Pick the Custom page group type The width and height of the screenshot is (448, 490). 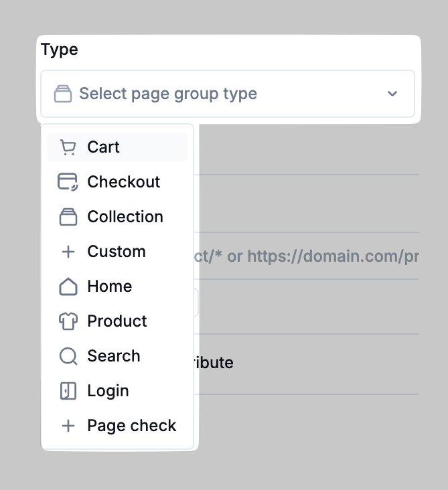[x=117, y=252]
